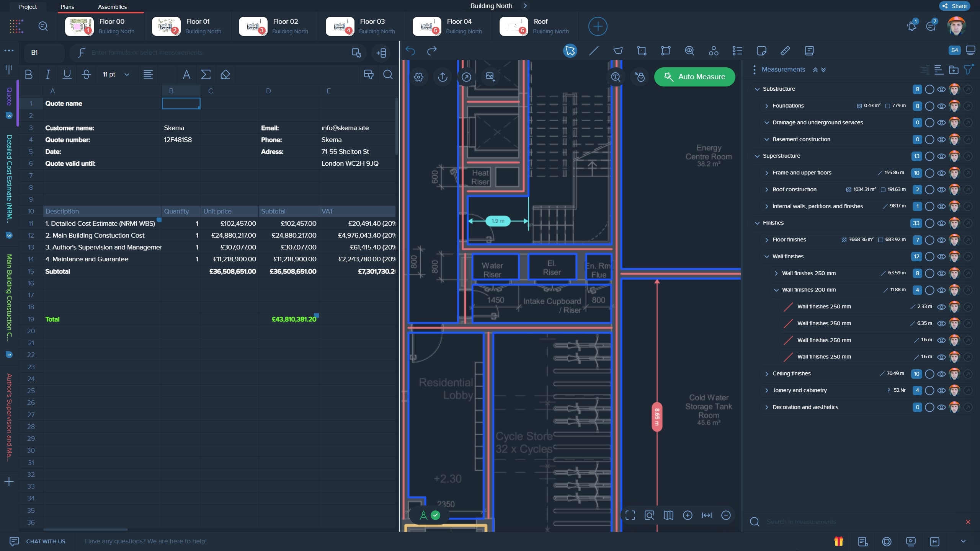Screen dimensions: 980x551
Task: Toggle Ceiling finishes visibility
Action: (x=941, y=374)
